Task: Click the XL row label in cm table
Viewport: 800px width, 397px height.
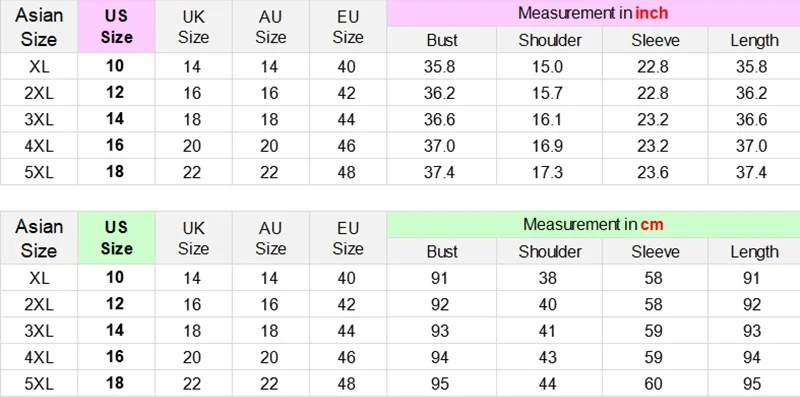Action: coord(39,278)
